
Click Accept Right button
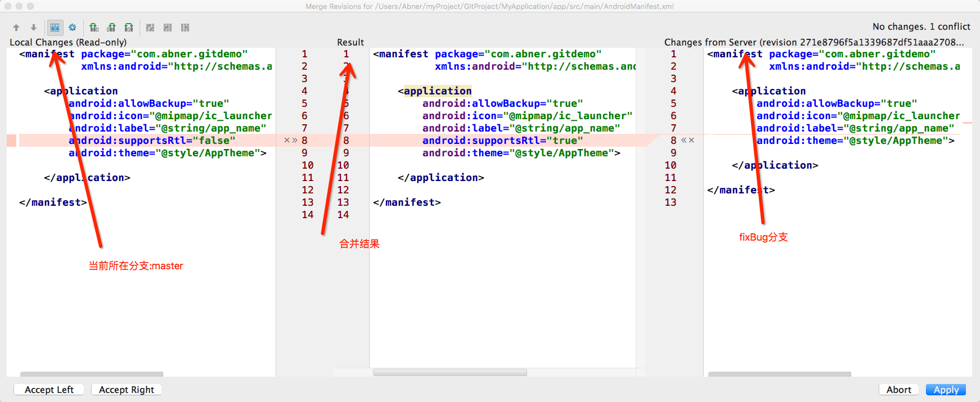(x=127, y=390)
